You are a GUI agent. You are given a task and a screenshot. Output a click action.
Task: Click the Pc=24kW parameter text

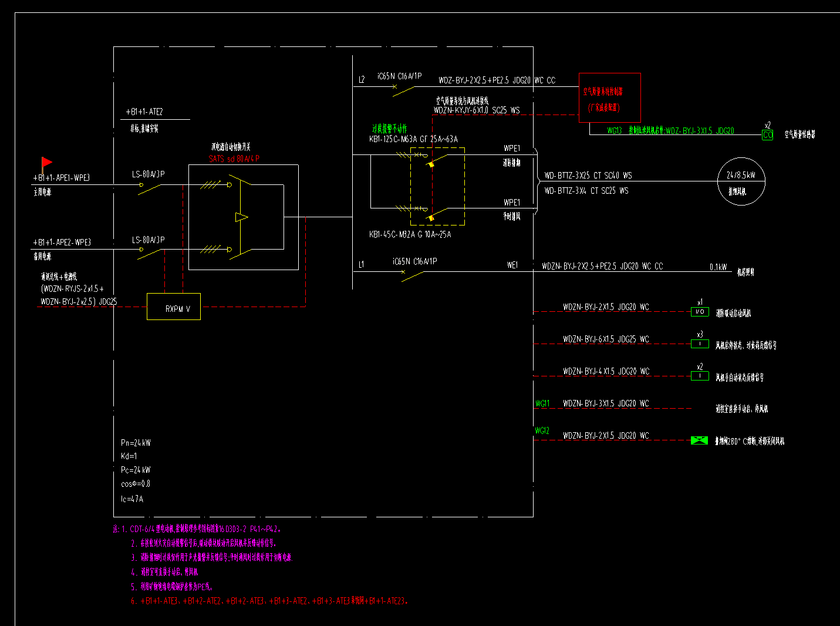coord(136,470)
